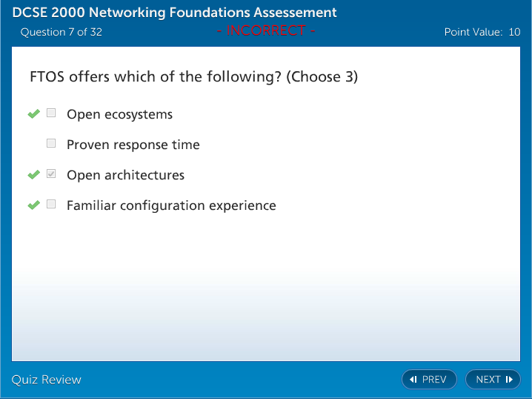The width and height of the screenshot is (532, 399).
Task: Click the Question 7 of 32 indicator
Action: pos(61,32)
